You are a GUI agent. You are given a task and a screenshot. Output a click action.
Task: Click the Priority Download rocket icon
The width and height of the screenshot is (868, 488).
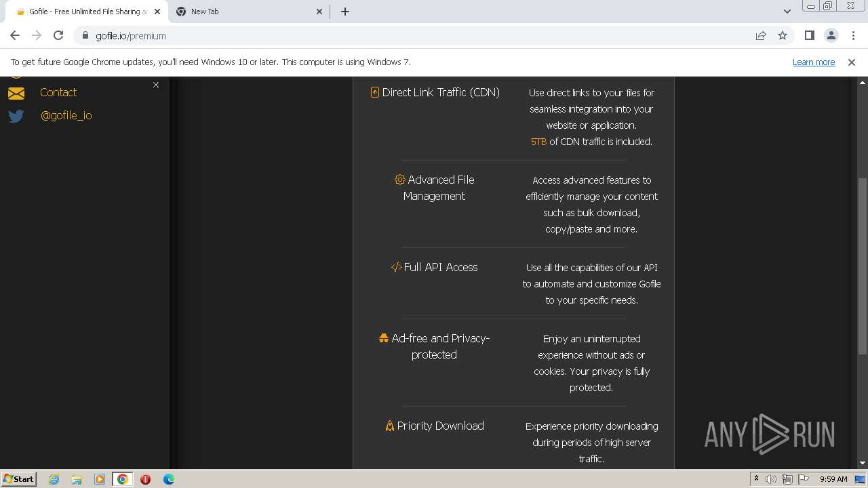(x=390, y=426)
